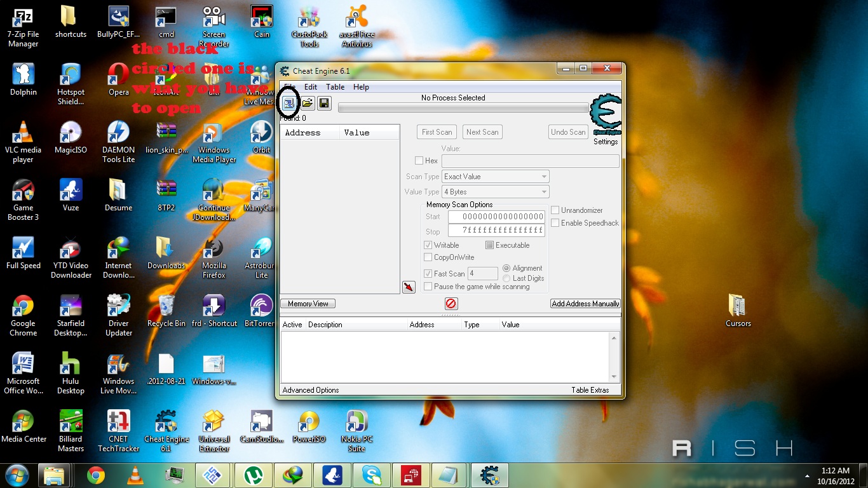Enable the CopyOnWrite checkbox
The width and height of the screenshot is (868, 488).
(428, 257)
